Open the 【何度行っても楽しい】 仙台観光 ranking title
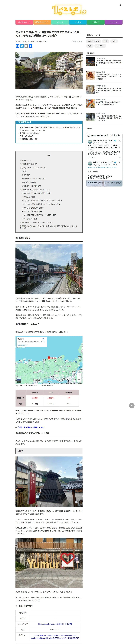Screen dimensions: 138x644 coord(109,63)
